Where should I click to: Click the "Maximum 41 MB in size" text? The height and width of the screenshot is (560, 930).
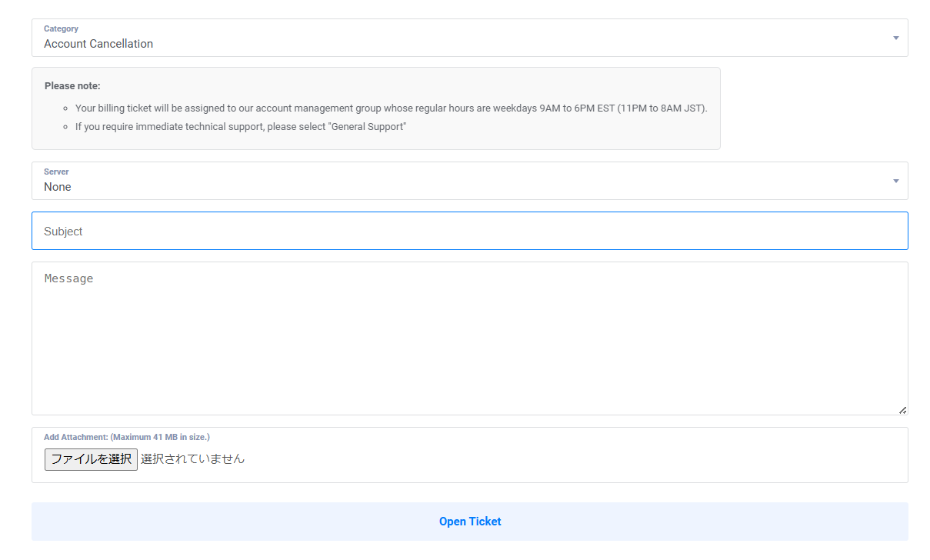(160, 437)
